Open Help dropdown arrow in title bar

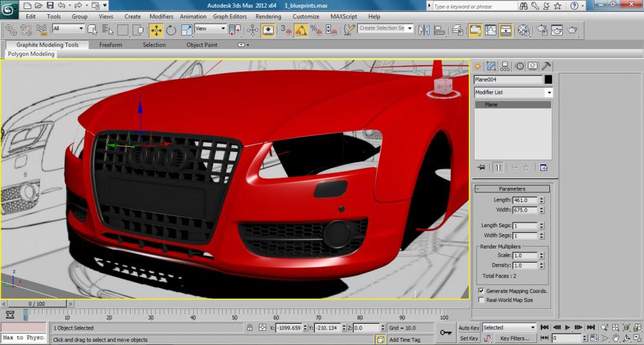point(583,6)
